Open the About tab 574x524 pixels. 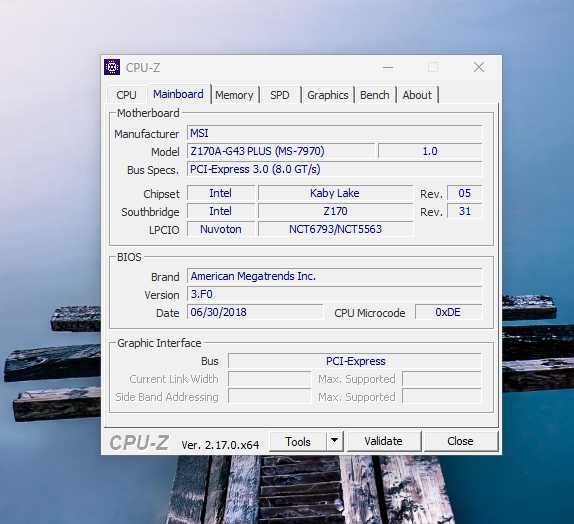pos(417,95)
